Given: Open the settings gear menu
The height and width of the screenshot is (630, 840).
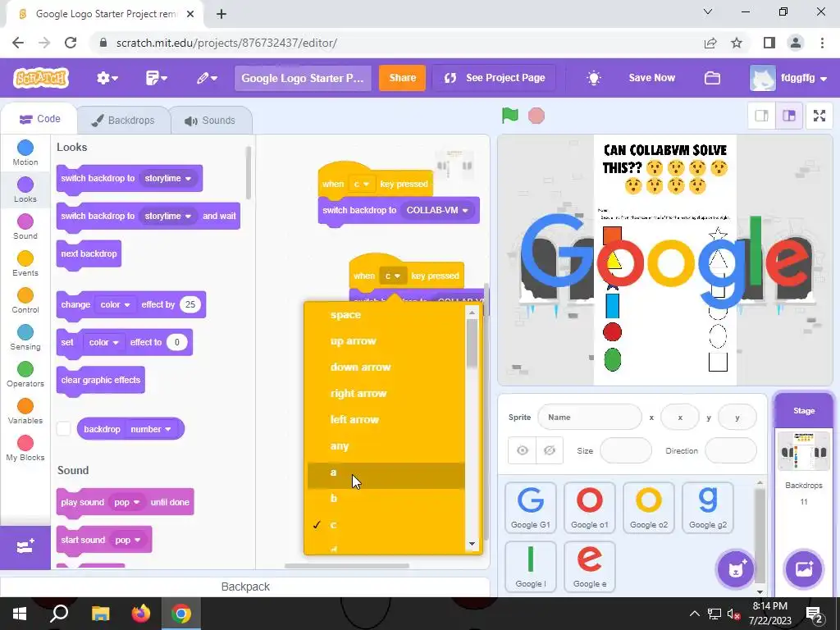Looking at the screenshot, I should (x=107, y=78).
